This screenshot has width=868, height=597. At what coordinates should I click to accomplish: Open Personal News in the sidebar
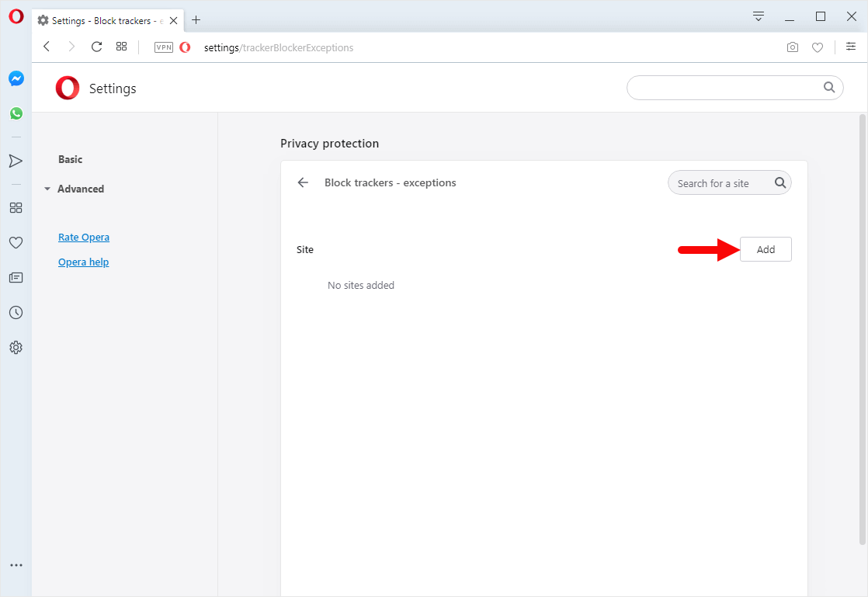(x=16, y=277)
